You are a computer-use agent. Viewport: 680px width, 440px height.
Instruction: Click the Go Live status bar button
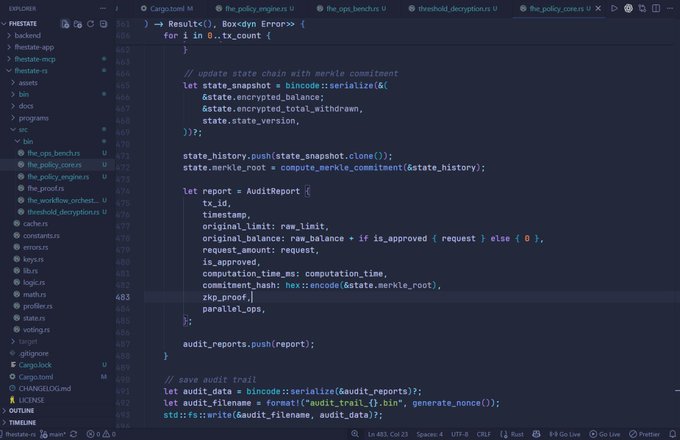click(x=605, y=434)
